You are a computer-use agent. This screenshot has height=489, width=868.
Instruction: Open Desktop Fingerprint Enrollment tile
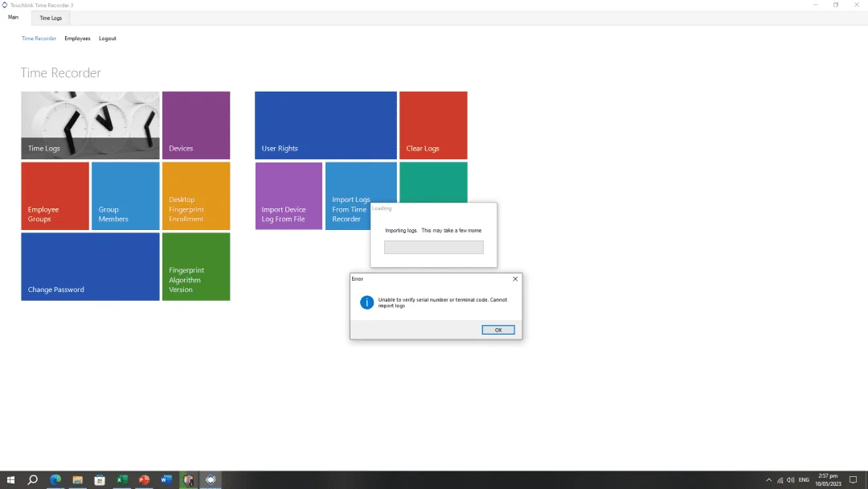coord(196,196)
